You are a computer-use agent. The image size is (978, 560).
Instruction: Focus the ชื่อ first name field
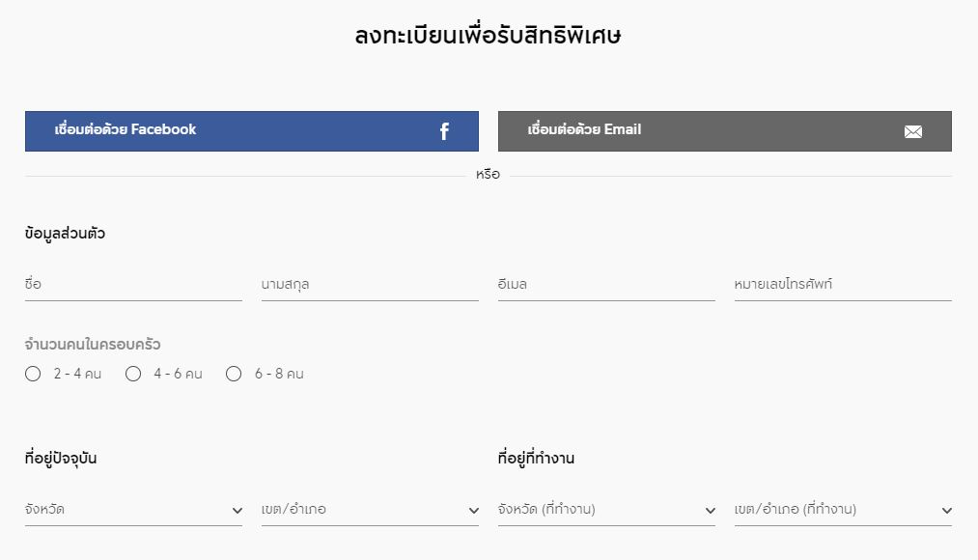(x=133, y=285)
